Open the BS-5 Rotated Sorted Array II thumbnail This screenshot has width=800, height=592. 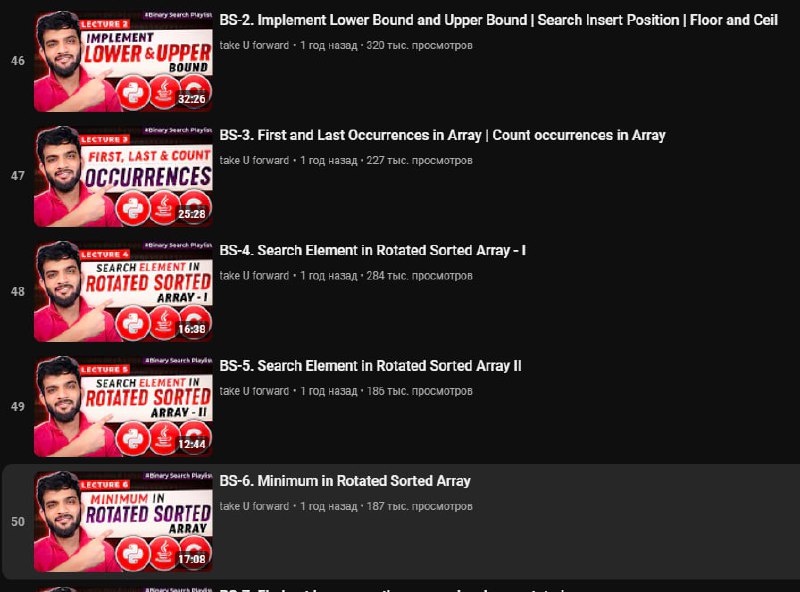pyautogui.click(x=123, y=407)
